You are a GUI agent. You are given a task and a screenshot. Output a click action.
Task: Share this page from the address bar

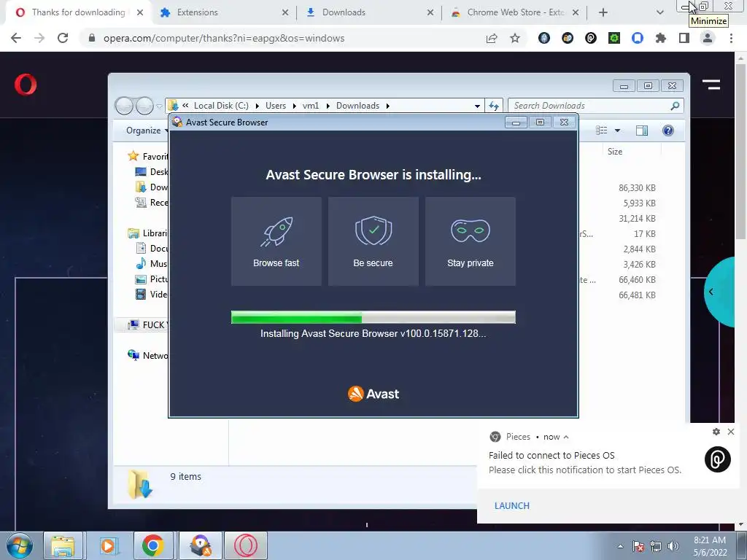(x=492, y=38)
